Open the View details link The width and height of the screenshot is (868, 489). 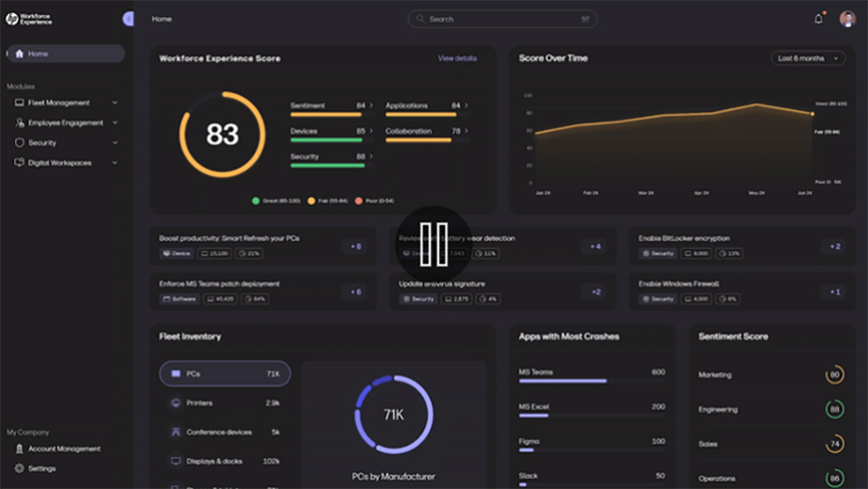(457, 58)
